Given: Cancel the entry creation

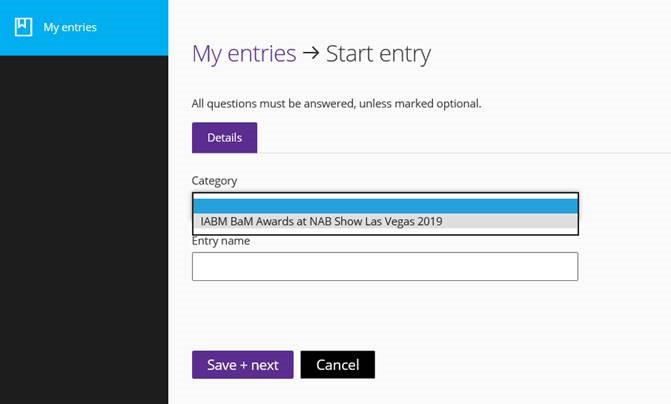Looking at the screenshot, I should [337, 365].
